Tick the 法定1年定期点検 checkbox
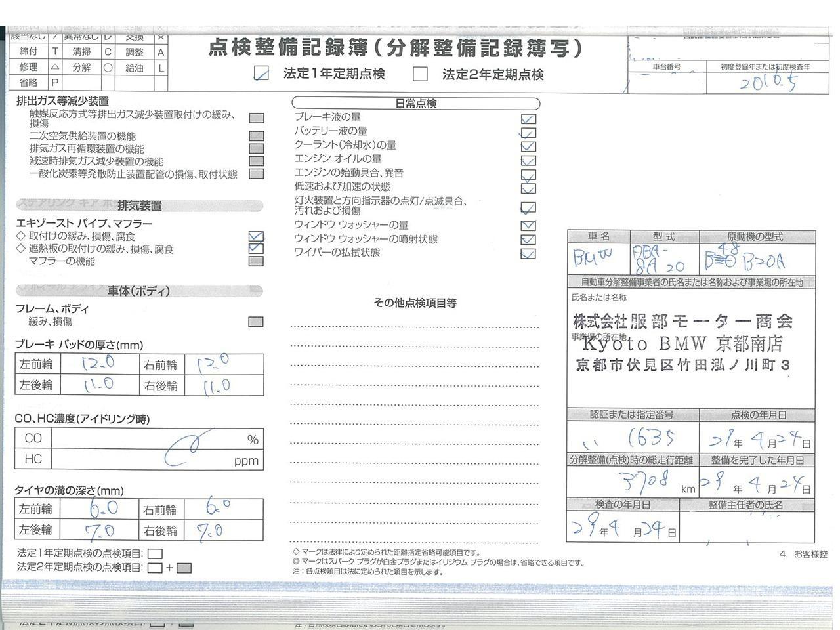 click(x=261, y=73)
